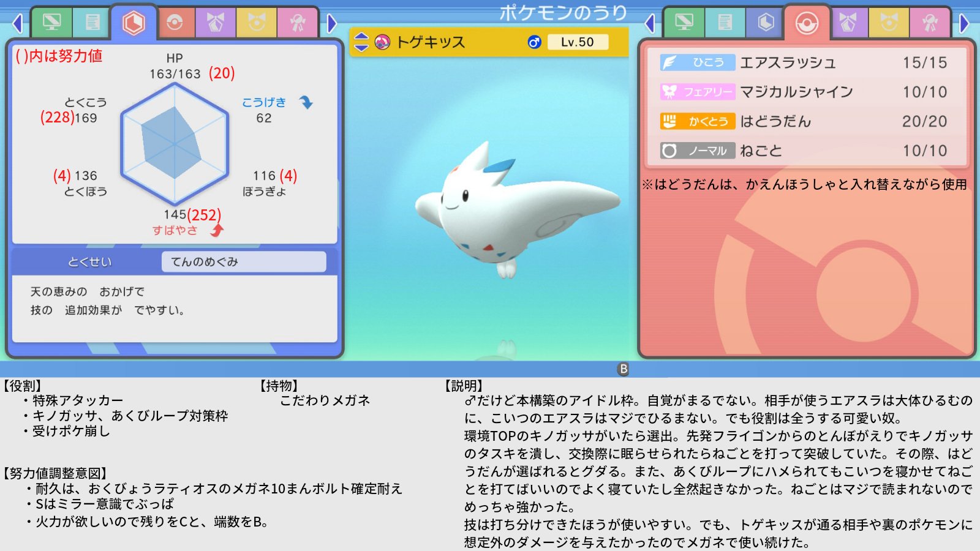Screen dimensions: 980x551
Task: Select the move はどうだん
Action: pyautogui.click(x=807, y=121)
